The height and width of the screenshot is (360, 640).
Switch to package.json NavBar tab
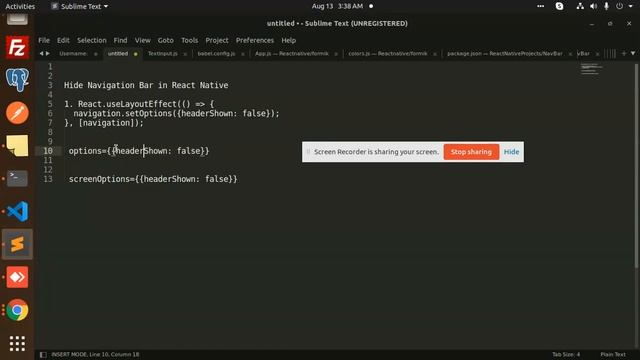[x=504, y=53]
